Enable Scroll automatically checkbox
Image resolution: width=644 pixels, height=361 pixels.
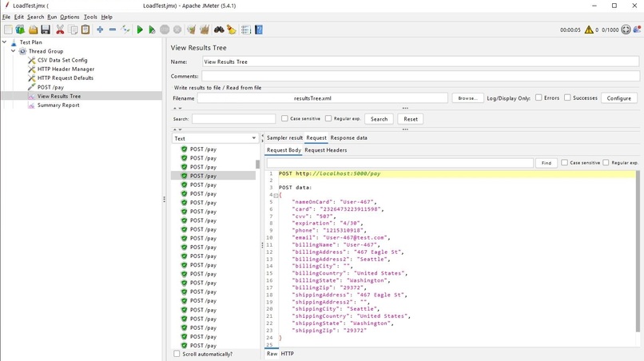pyautogui.click(x=177, y=354)
